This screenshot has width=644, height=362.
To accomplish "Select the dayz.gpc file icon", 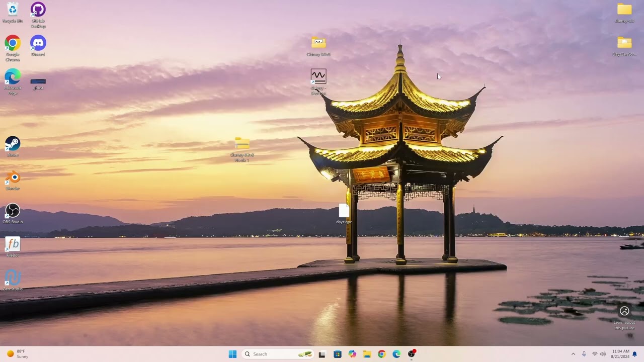I will [x=344, y=214].
